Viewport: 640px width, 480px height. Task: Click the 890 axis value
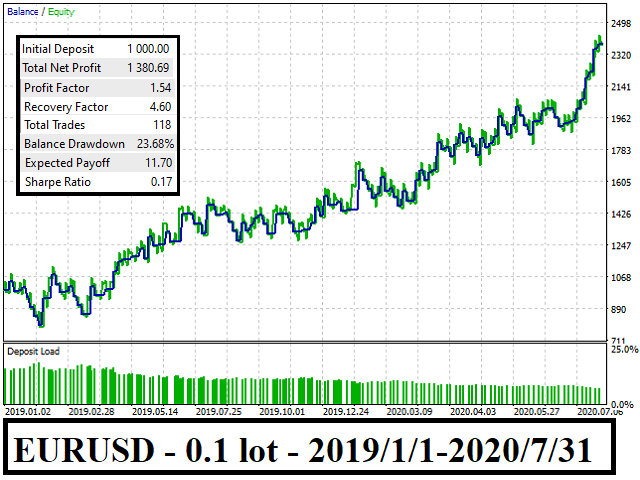coord(619,309)
